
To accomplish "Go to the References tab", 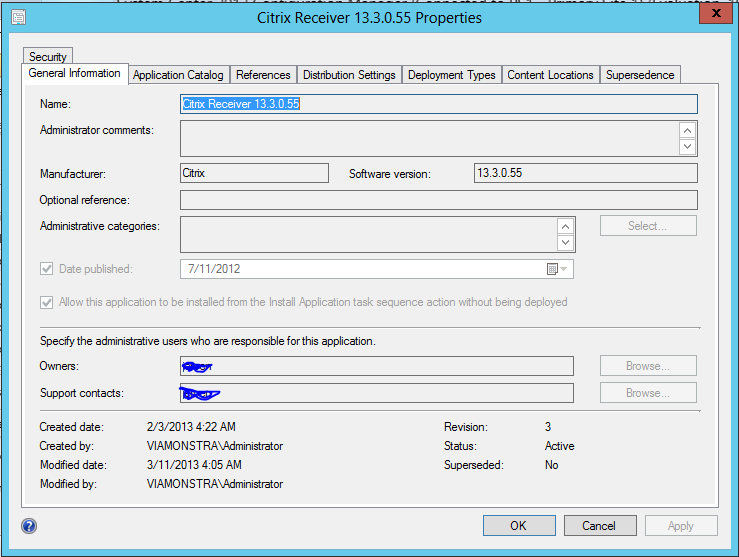I will [263, 75].
